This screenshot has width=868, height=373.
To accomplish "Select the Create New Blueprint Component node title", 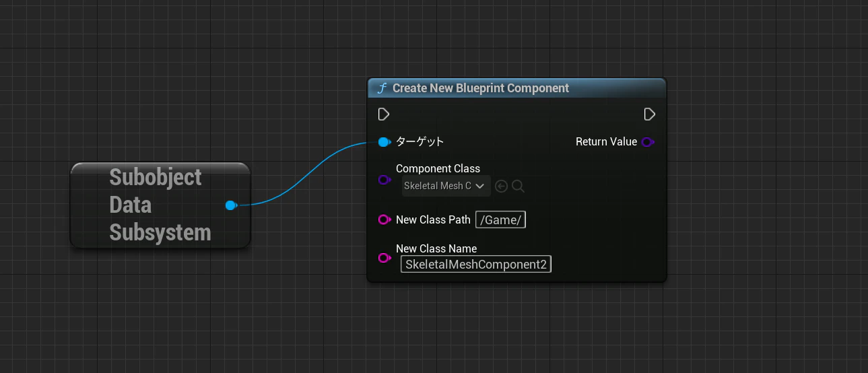I will (x=481, y=88).
